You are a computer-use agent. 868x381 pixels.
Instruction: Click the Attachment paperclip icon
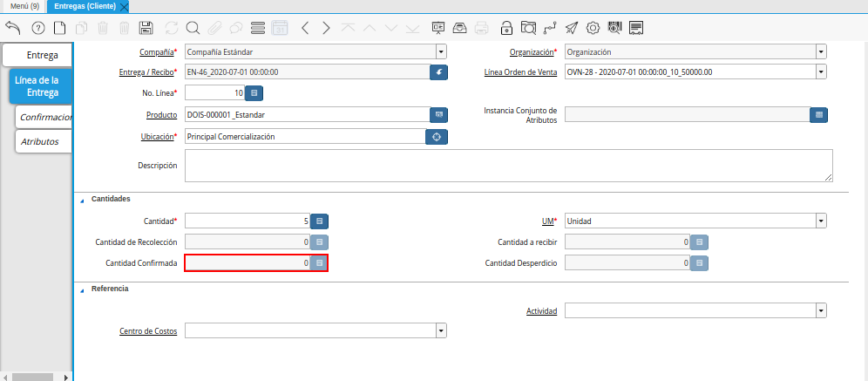click(x=214, y=28)
